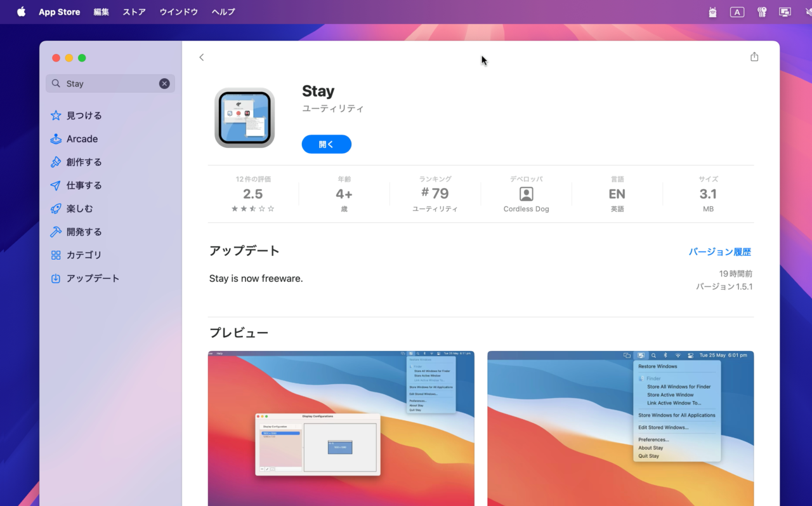Clear the Stay search field

164,83
